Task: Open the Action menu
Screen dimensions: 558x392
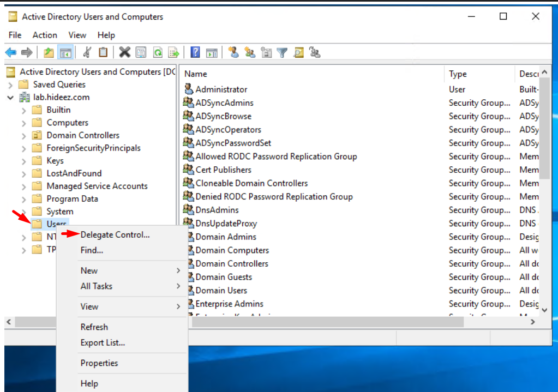Action: pyautogui.click(x=45, y=35)
